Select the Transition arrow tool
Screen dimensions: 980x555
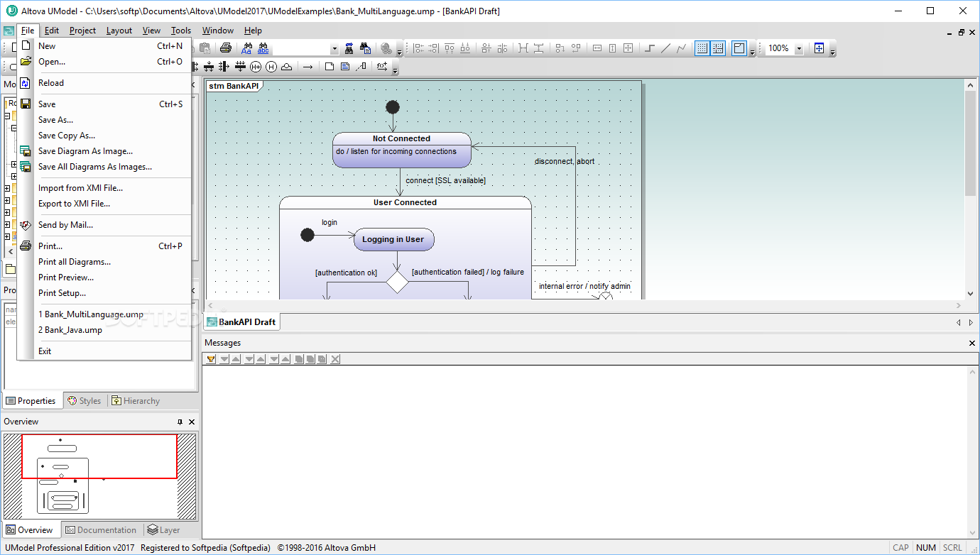coord(307,67)
